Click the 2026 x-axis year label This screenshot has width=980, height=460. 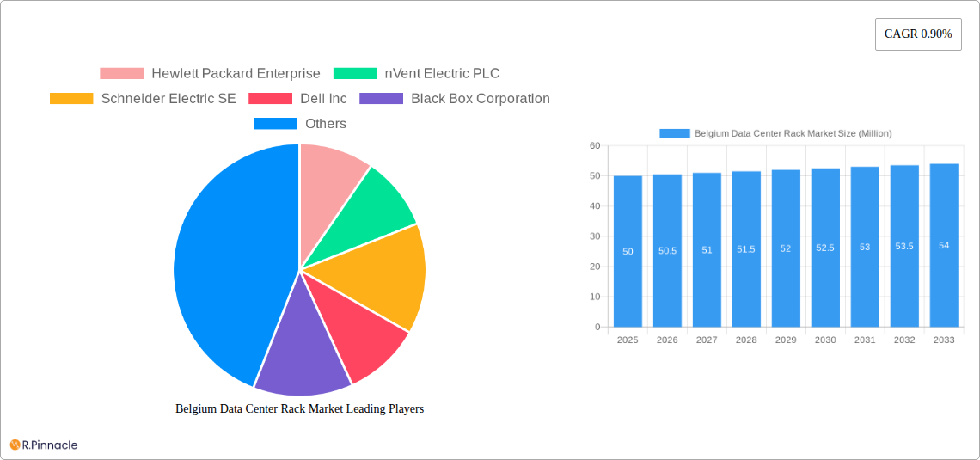(667, 340)
